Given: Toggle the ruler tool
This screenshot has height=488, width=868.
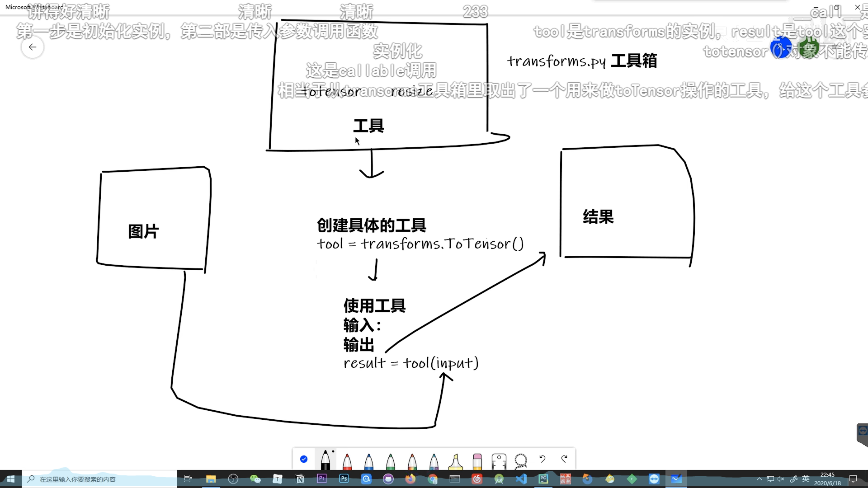Looking at the screenshot, I should click(499, 461).
